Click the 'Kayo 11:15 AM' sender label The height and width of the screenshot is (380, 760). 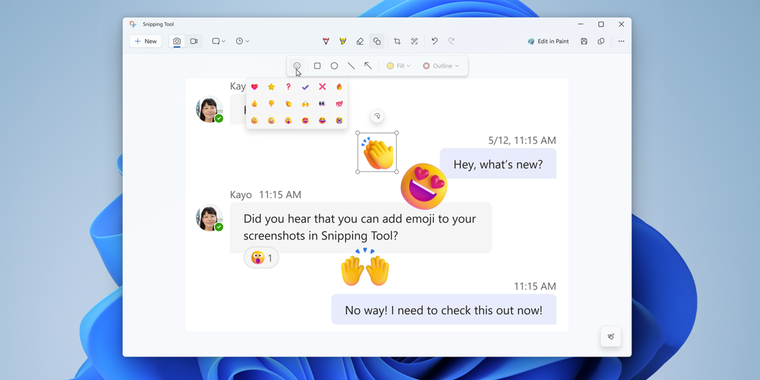click(266, 195)
